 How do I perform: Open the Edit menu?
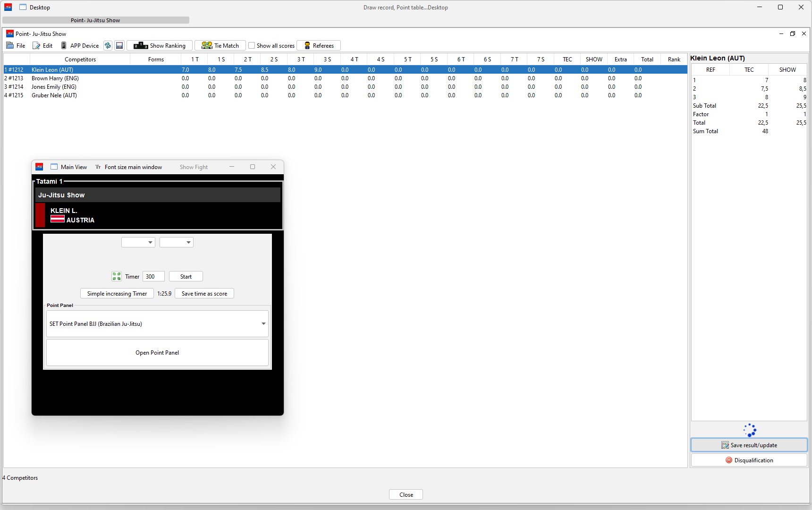coord(42,46)
